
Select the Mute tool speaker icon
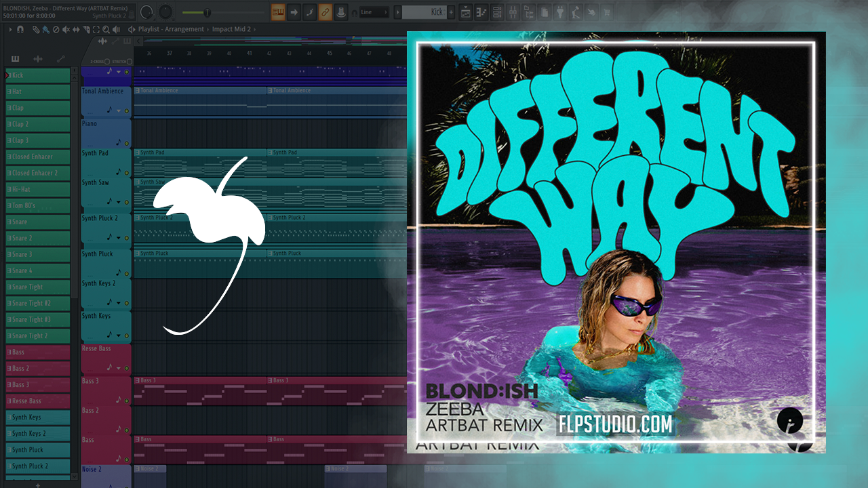click(66, 29)
